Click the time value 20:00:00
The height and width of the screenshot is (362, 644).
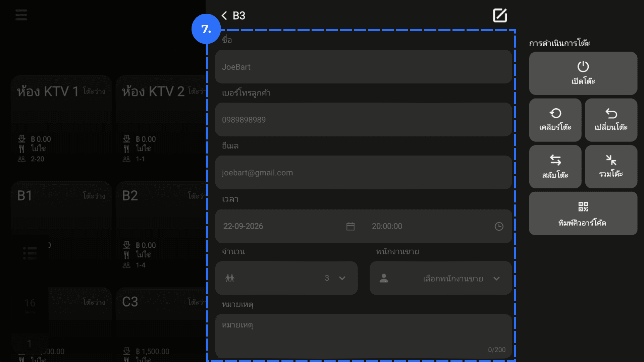tap(387, 226)
